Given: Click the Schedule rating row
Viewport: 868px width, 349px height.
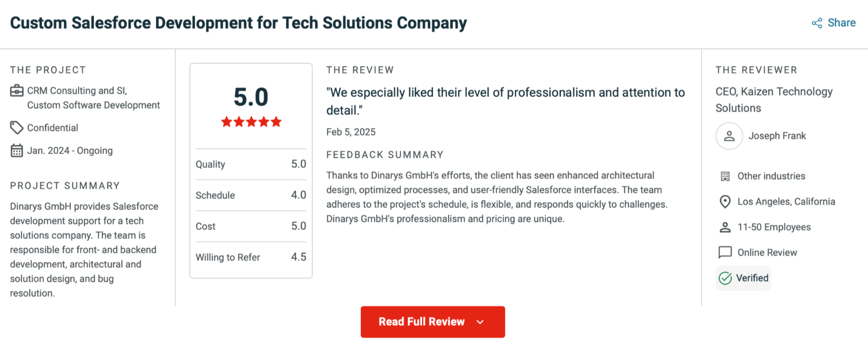Looking at the screenshot, I should (x=251, y=195).
